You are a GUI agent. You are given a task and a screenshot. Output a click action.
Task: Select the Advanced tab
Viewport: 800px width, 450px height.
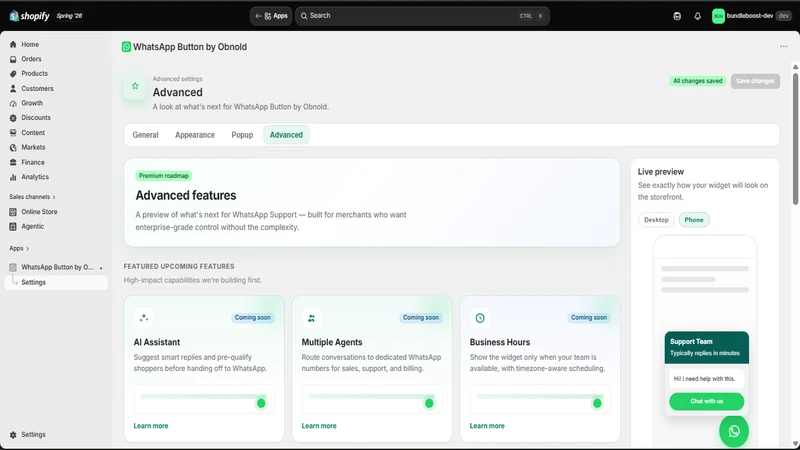tap(286, 135)
